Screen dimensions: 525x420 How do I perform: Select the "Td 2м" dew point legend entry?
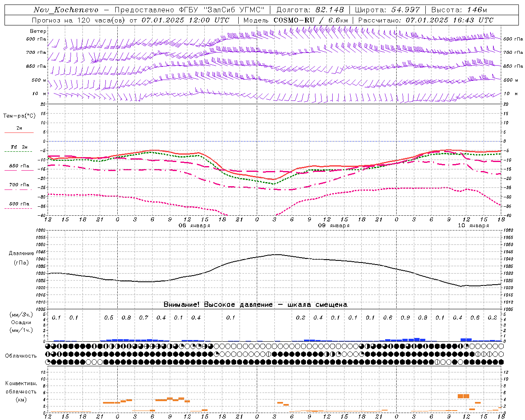click(x=19, y=147)
